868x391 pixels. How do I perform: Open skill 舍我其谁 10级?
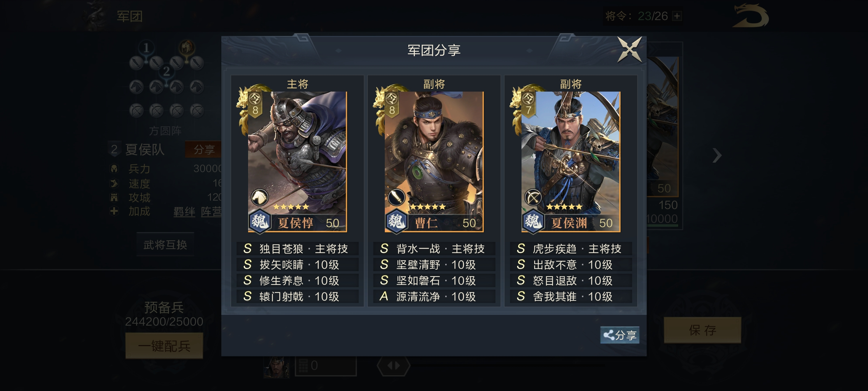(x=571, y=297)
